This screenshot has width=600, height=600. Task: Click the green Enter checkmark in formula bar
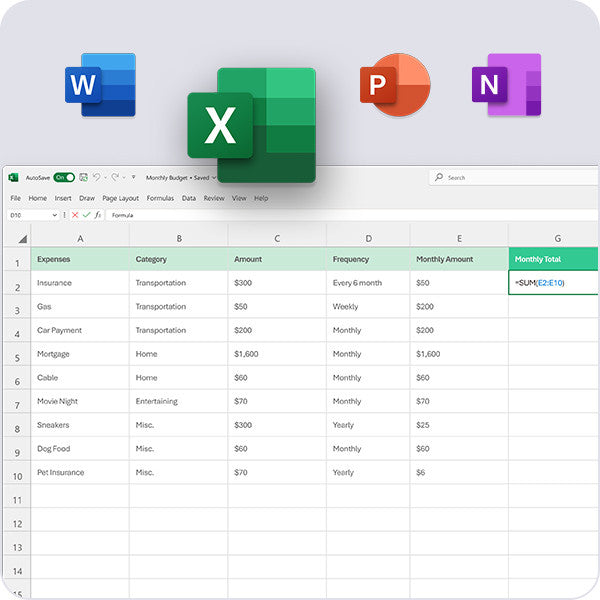click(87, 215)
